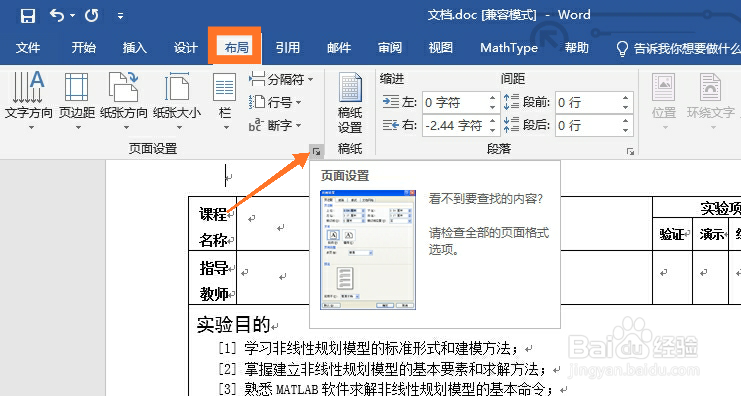Open the 段落 paragraph dialog launcher
The image size is (741, 396).
coord(630,151)
